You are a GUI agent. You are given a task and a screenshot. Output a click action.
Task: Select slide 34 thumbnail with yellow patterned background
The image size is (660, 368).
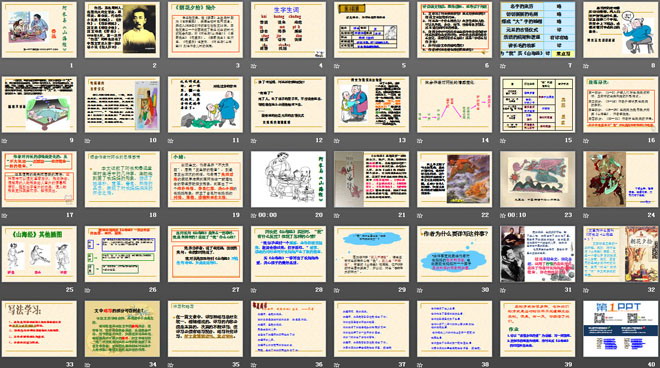[x=122, y=329]
